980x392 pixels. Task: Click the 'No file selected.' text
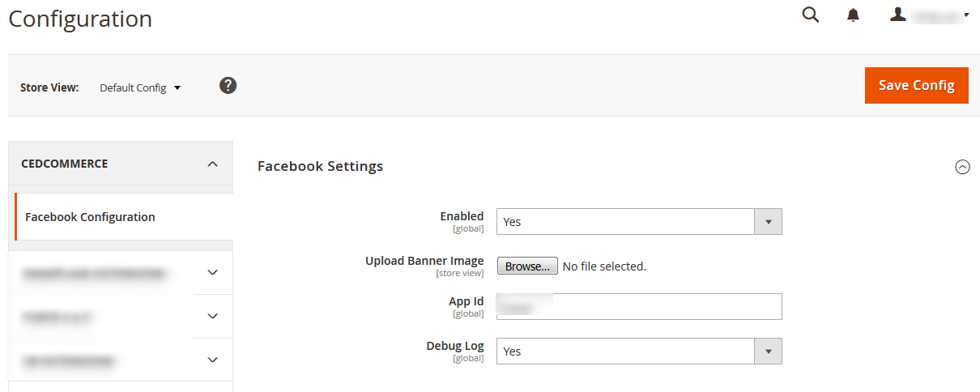point(604,266)
